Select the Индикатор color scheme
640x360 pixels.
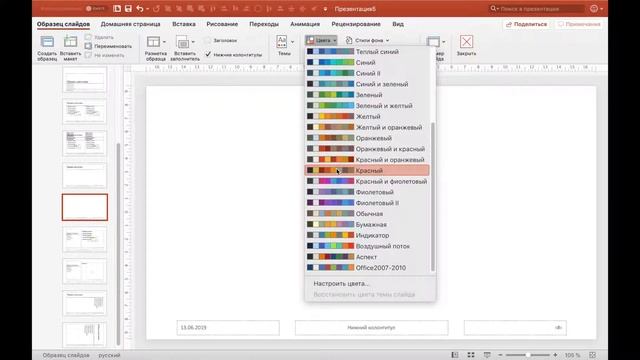[x=367, y=235]
